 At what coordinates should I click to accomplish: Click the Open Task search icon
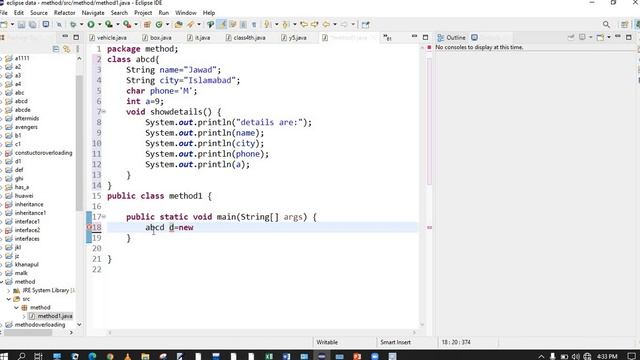click(191, 24)
